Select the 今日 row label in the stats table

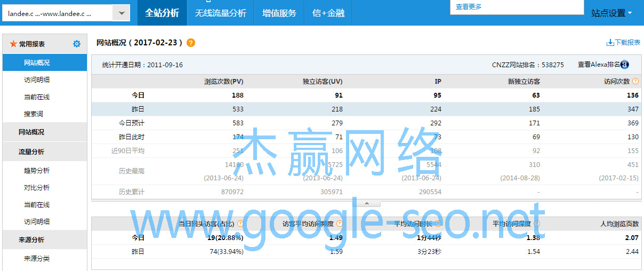pyautogui.click(x=138, y=95)
